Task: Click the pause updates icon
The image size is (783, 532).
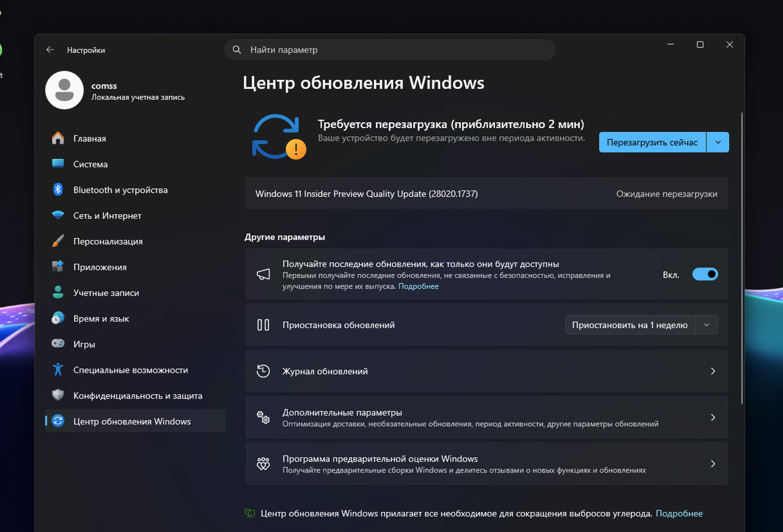Action: (x=264, y=325)
